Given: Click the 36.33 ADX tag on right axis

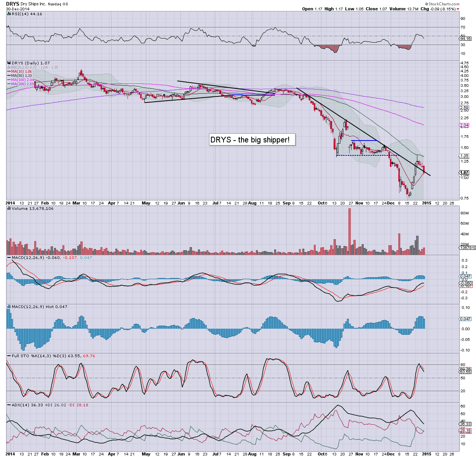Looking at the screenshot, I should point(465,424).
